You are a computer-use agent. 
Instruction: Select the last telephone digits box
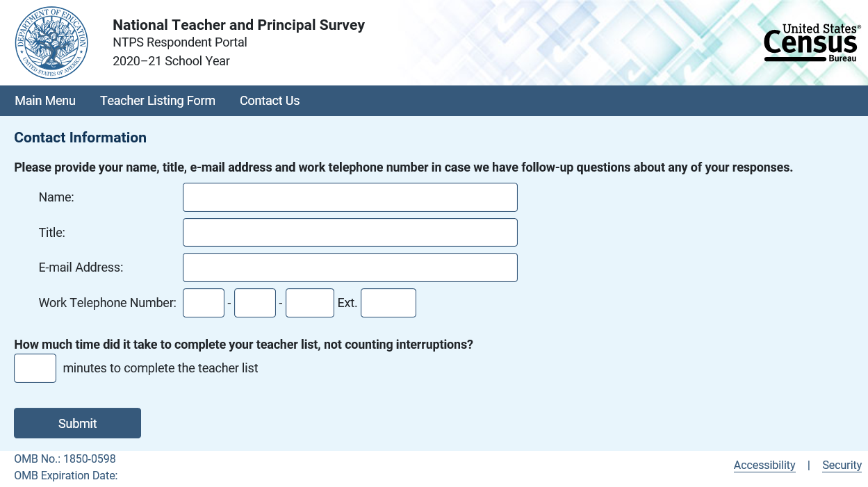tap(310, 303)
